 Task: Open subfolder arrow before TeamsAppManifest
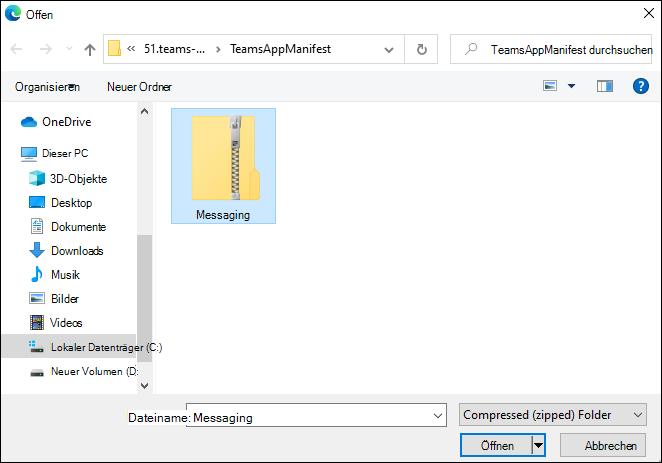click(x=218, y=49)
